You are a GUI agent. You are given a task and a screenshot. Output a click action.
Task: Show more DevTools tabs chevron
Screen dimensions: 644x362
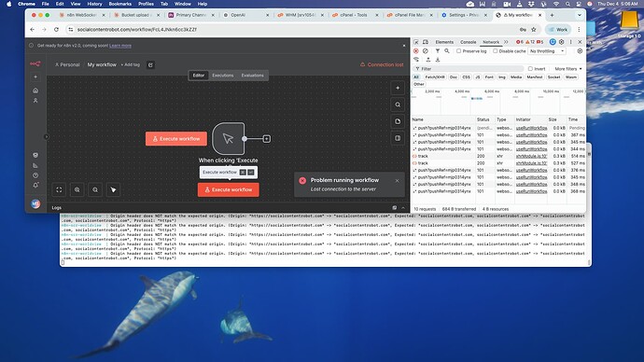click(506, 42)
